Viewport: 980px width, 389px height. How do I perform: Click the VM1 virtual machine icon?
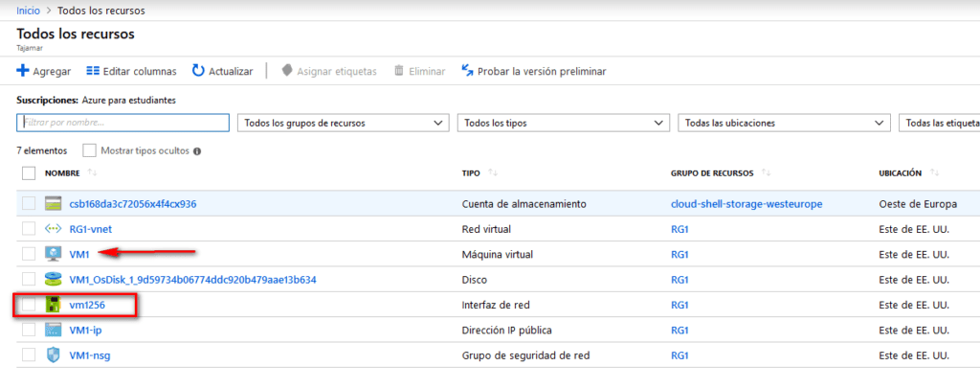click(x=54, y=254)
